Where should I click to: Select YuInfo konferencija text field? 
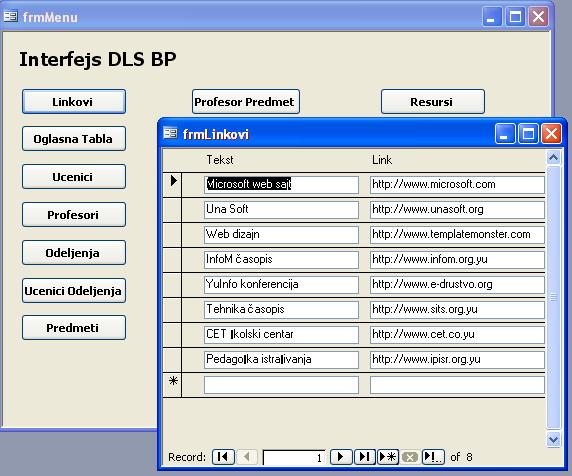pyautogui.click(x=281, y=285)
